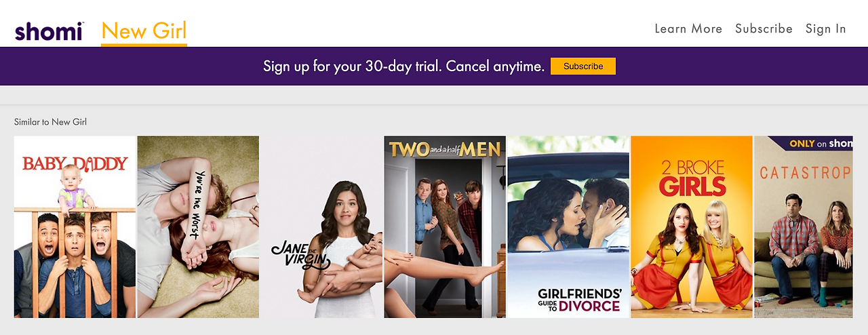Open the Catastrophe show poster
The height and width of the screenshot is (335, 868).
804,226
